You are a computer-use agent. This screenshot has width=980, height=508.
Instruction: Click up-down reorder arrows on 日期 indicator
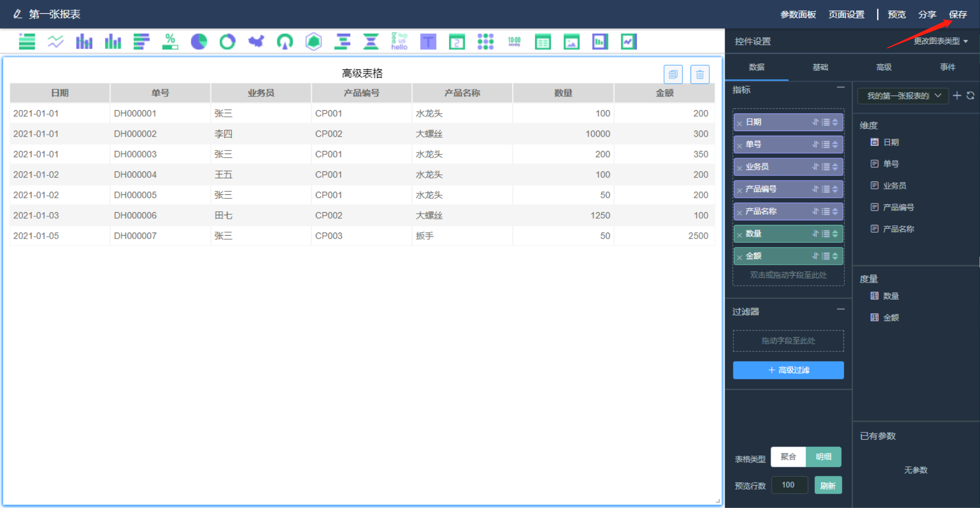835,122
